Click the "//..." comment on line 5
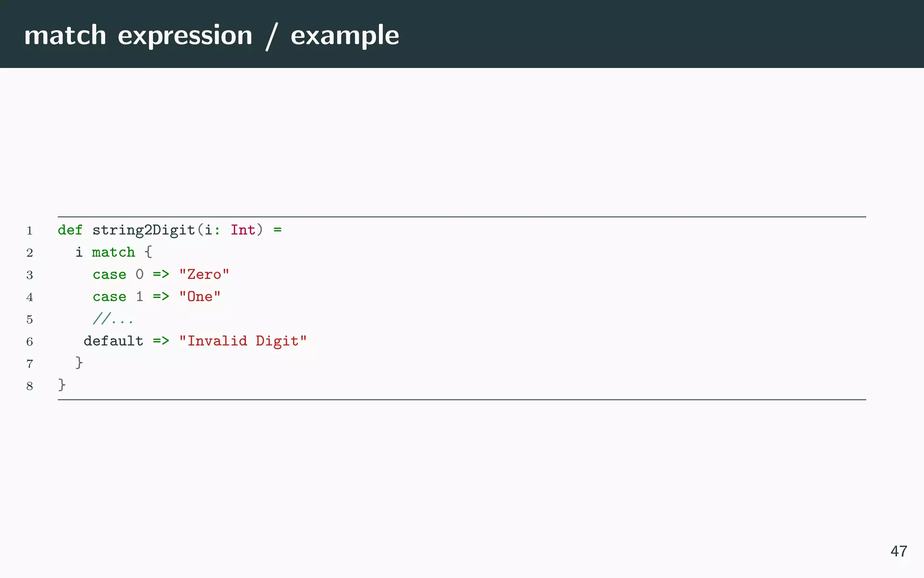Viewport: 924px width, 578px height. 113,319
